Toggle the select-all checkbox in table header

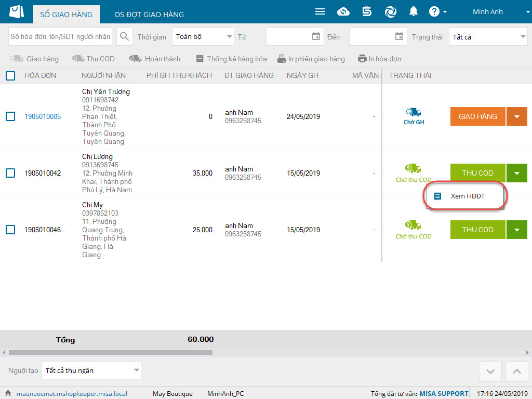click(x=10, y=76)
